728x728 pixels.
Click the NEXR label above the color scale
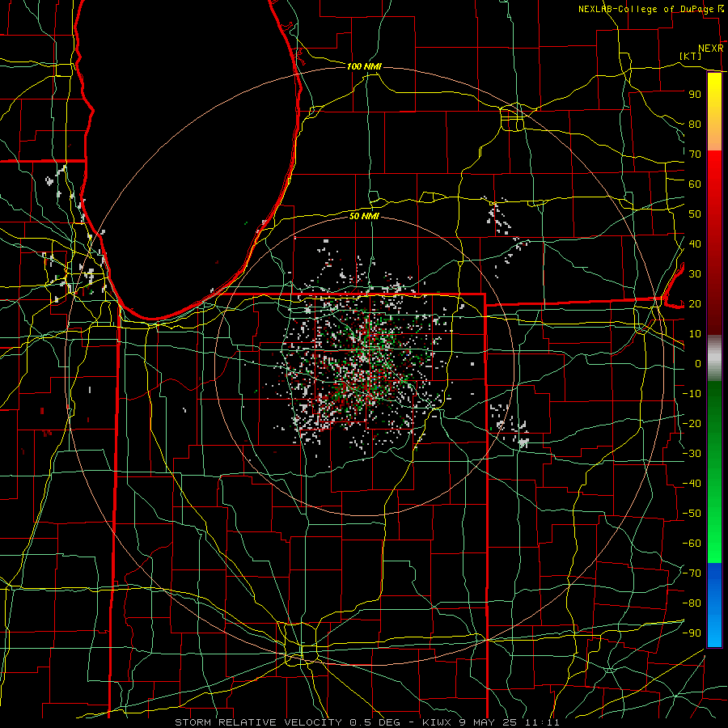[711, 49]
